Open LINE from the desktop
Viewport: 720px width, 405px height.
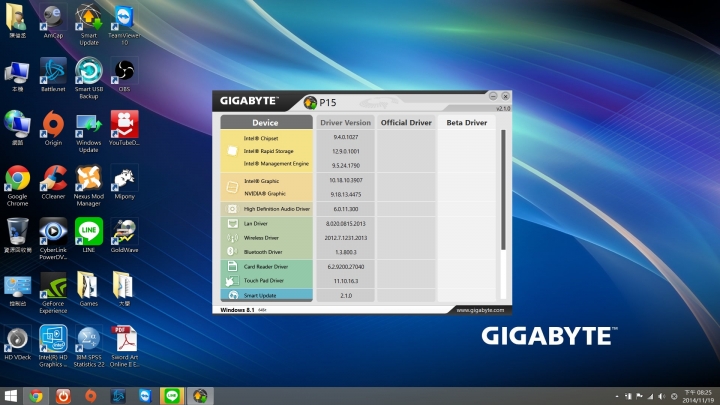(x=89, y=236)
